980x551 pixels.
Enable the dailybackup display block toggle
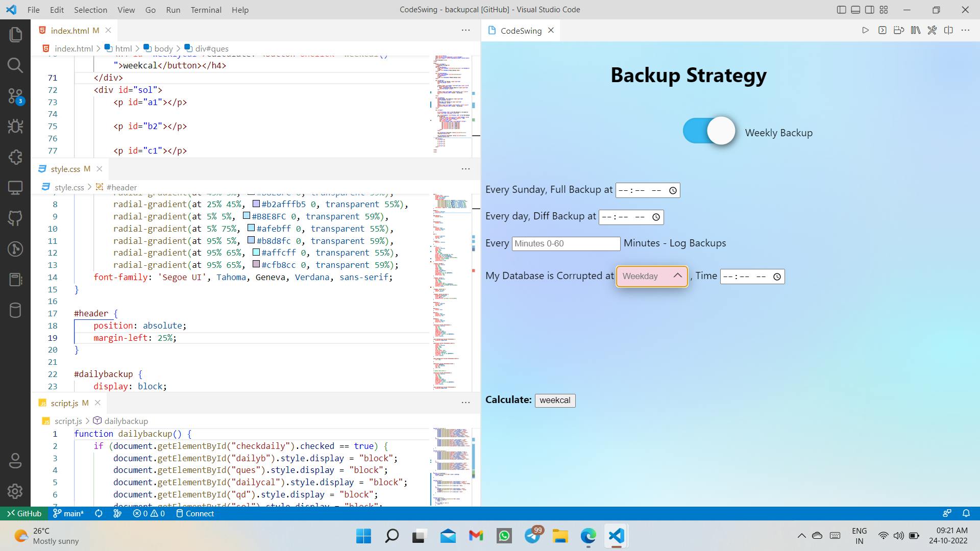pos(710,132)
